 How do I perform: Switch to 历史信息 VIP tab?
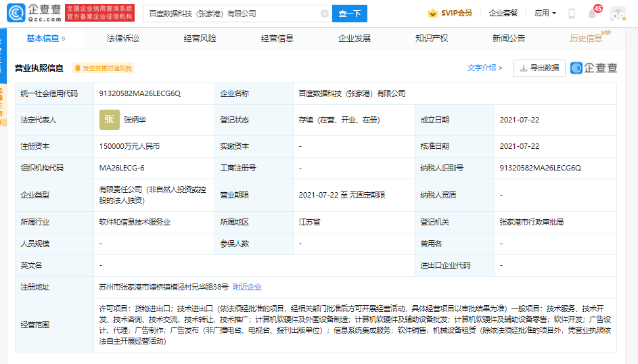(589, 37)
